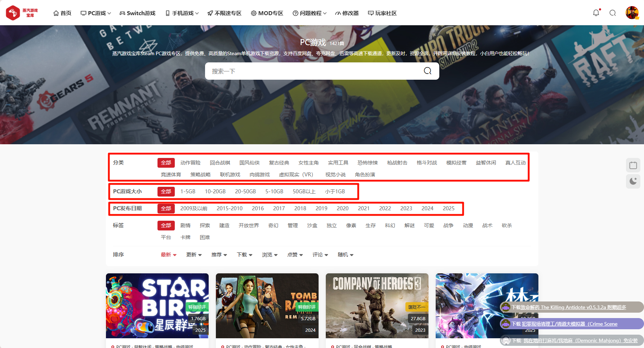The height and width of the screenshot is (348, 644).
Task: Click the header search magnifier icon
Action: (613, 13)
